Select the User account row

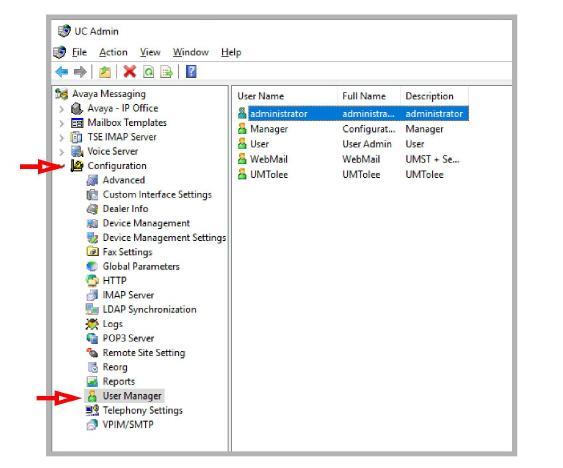[353, 144]
